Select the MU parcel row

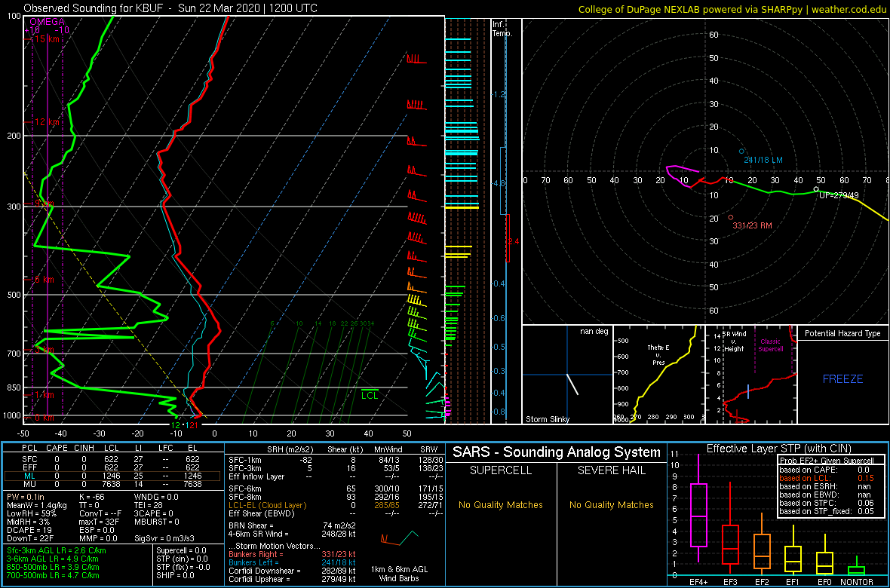pos(112,485)
